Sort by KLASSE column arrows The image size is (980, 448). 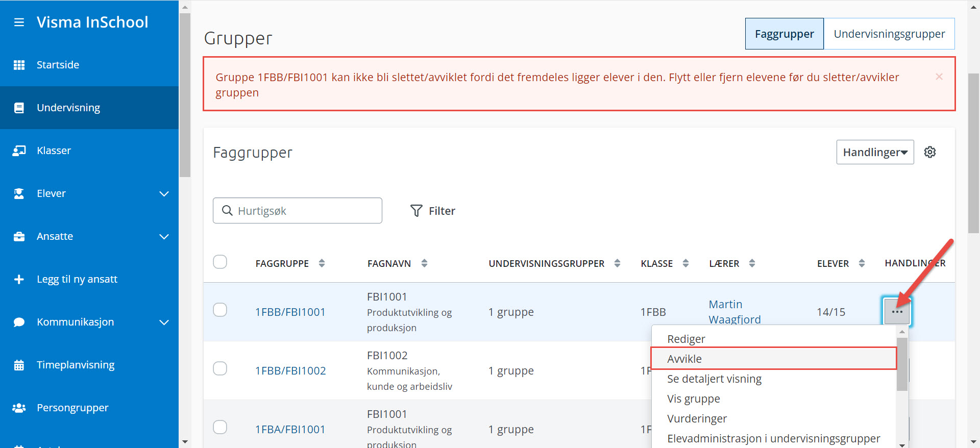(685, 263)
